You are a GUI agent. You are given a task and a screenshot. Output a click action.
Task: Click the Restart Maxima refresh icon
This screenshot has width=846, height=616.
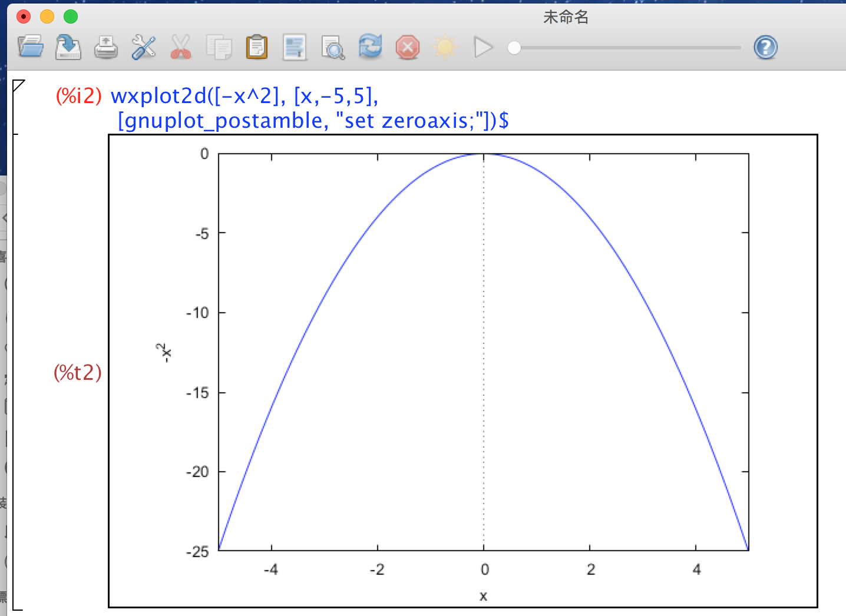point(370,47)
